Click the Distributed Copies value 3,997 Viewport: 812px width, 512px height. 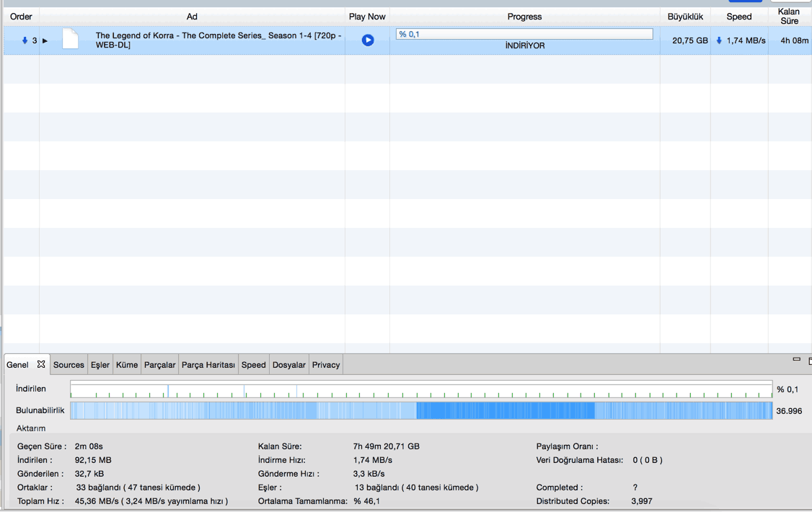[642, 501]
